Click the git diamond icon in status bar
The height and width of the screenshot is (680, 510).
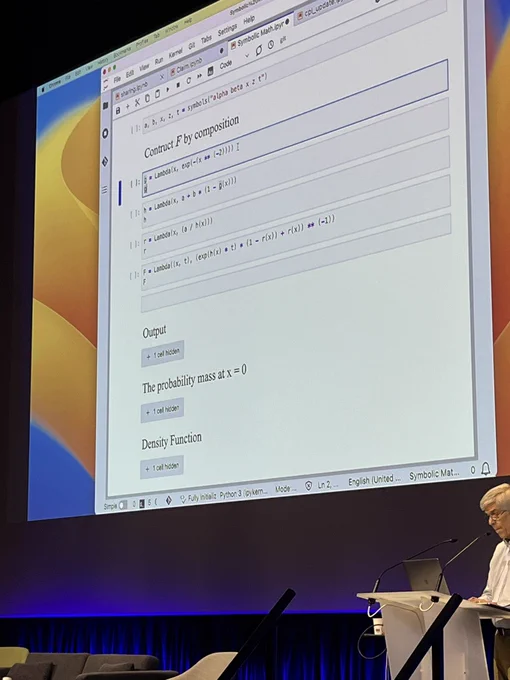[168, 501]
